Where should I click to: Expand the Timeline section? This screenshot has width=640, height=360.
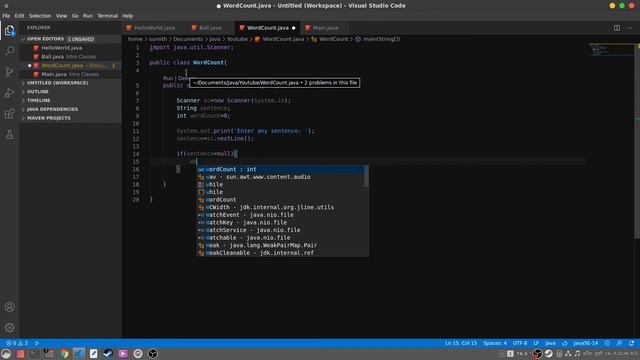[39, 100]
